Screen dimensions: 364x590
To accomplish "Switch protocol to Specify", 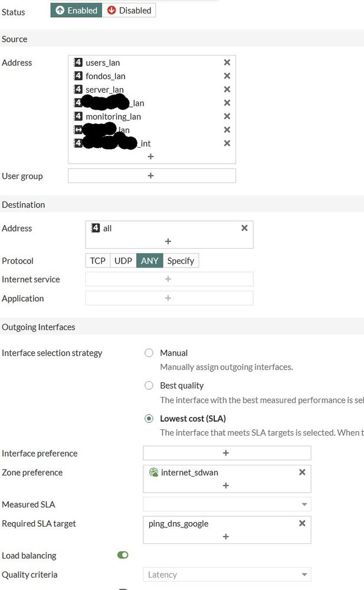I will (x=181, y=260).
